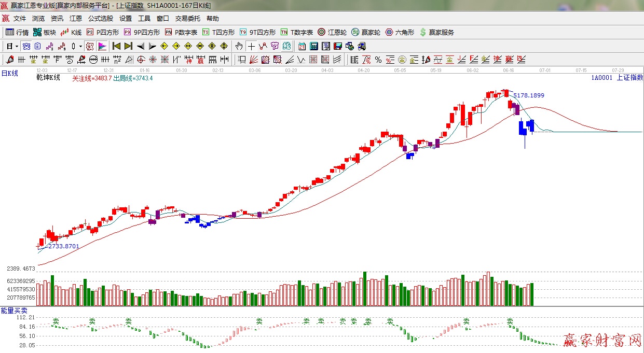644x353 pixels.
Task: Toggle the crosshair cursor button
Action: pyautogui.click(x=251, y=46)
